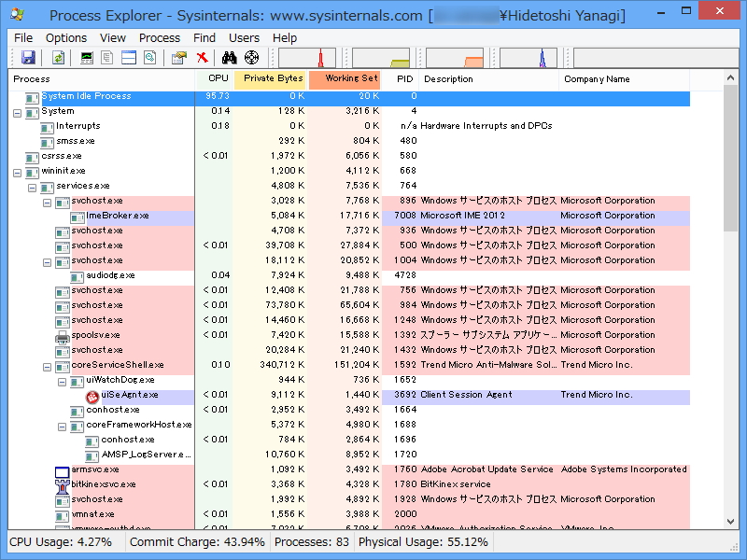The image size is (747, 560).
Task: Kill the selected process
Action: tap(203, 57)
